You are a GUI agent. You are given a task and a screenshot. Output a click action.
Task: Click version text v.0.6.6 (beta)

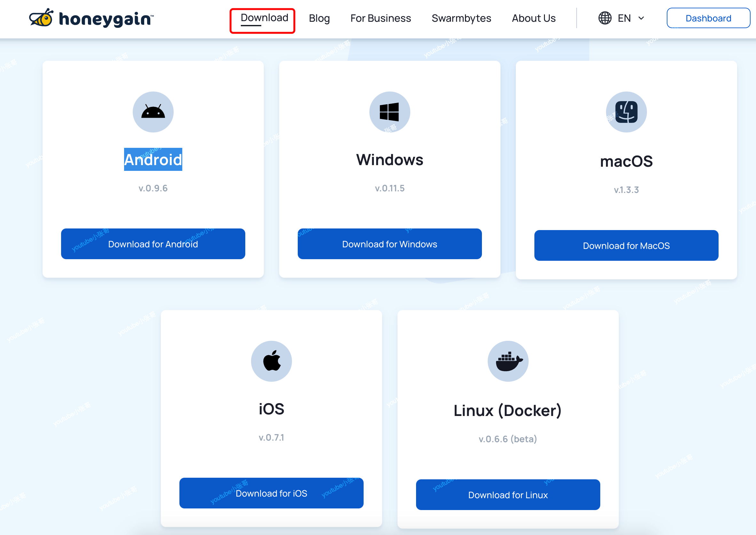508,439
